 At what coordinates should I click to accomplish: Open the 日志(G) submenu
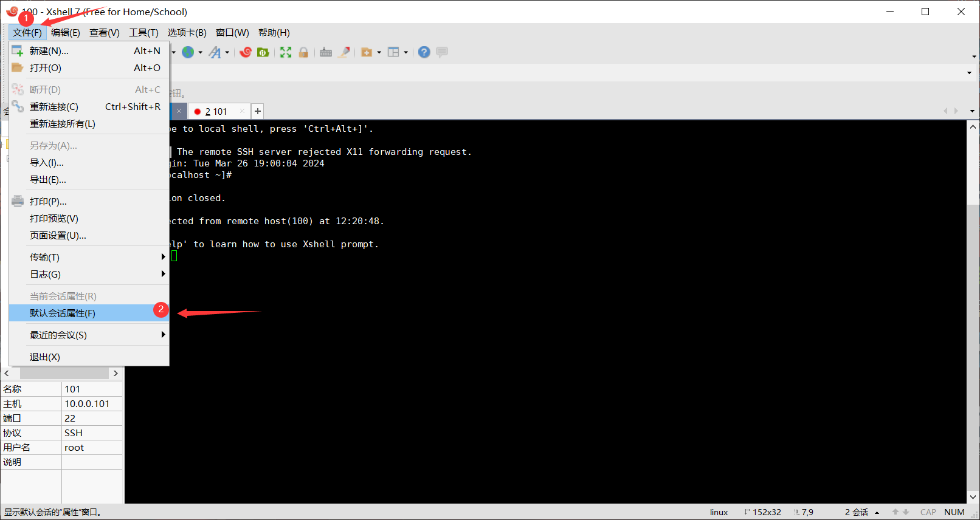point(89,274)
